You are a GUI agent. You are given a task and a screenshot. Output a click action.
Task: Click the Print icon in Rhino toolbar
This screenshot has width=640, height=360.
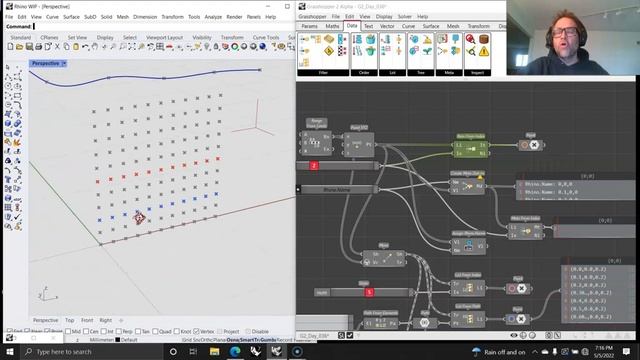click(38, 47)
